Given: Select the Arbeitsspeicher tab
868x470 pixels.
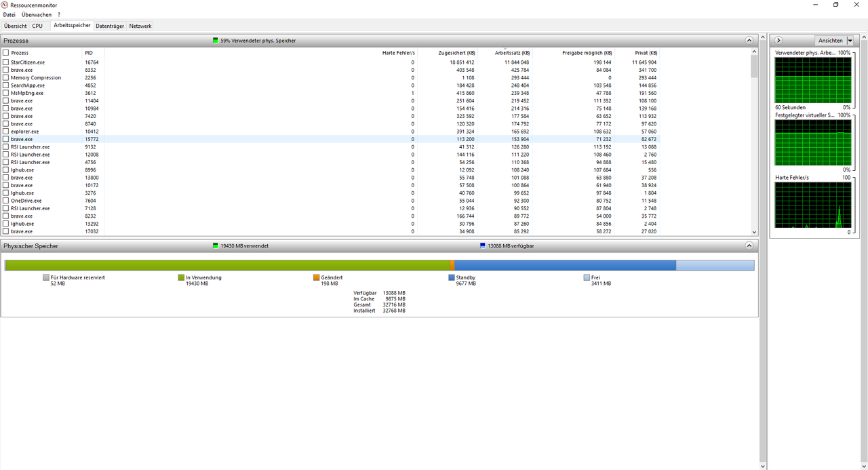Looking at the screenshot, I should 72,25.
